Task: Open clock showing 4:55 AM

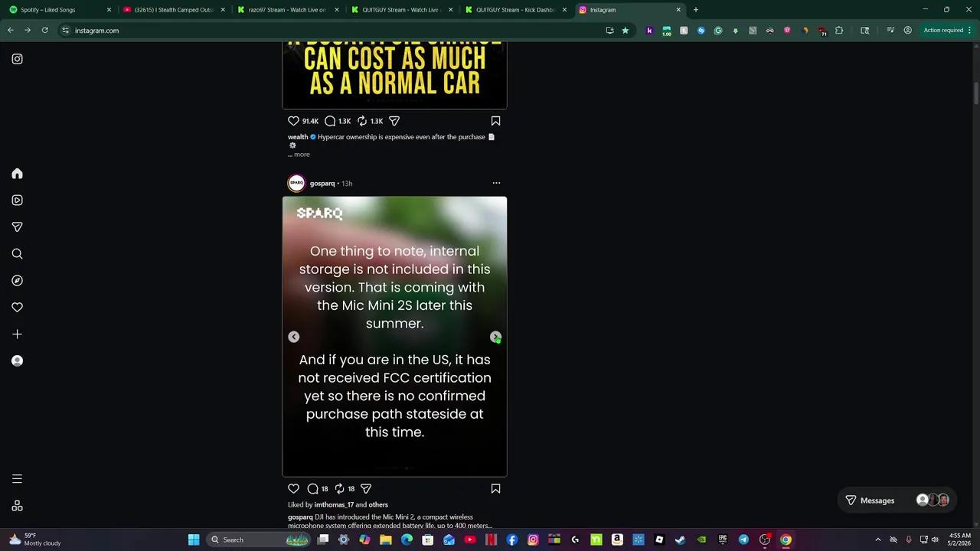Action: click(x=960, y=540)
